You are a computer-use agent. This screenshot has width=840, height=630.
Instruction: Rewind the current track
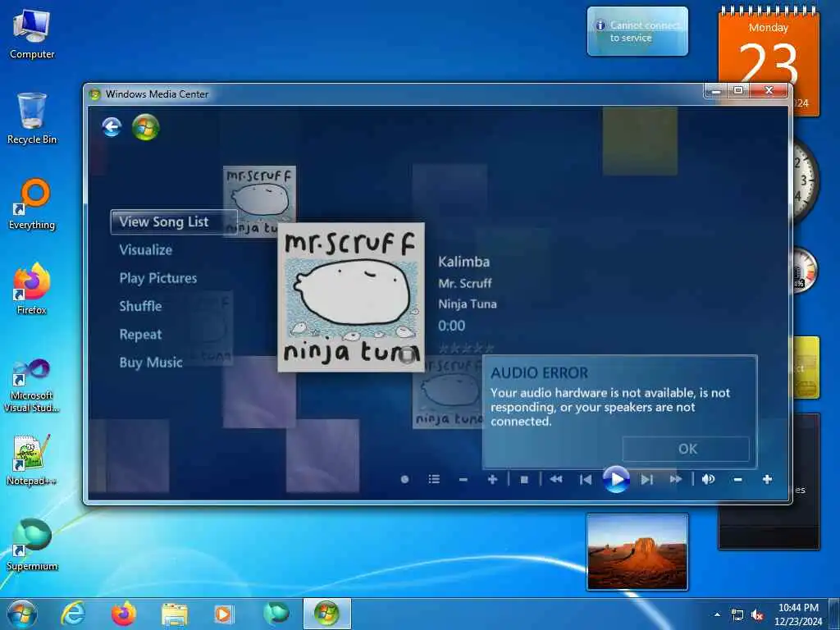pyautogui.click(x=556, y=479)
